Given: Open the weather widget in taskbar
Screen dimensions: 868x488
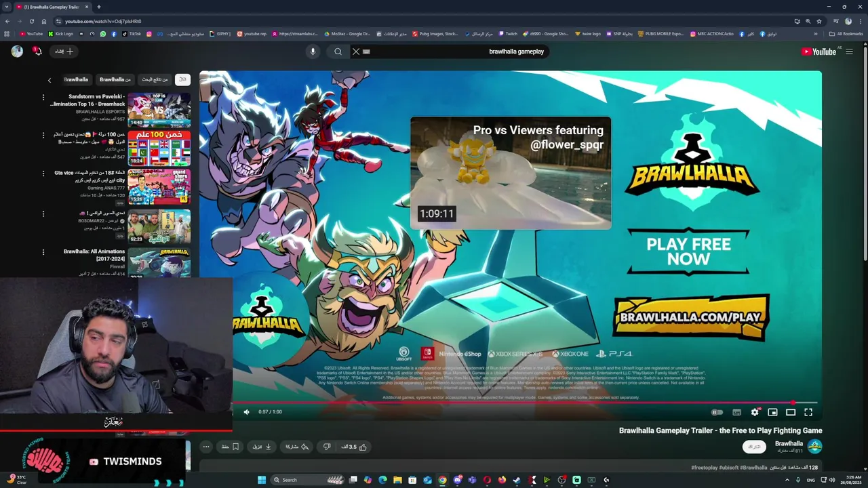Looking at the screenshot, I should coord(17,480).
